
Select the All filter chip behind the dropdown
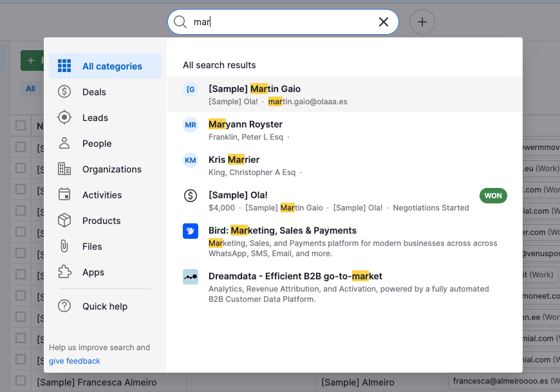[30, 89]
